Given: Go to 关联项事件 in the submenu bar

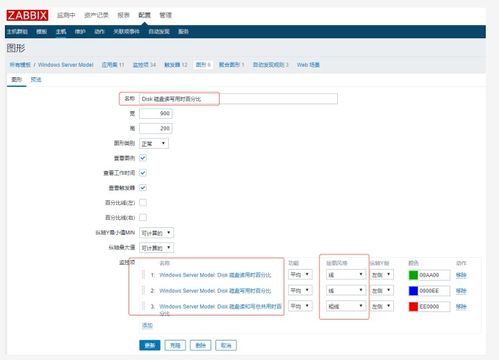Looking at the screenshot, I should coord(126,32).
